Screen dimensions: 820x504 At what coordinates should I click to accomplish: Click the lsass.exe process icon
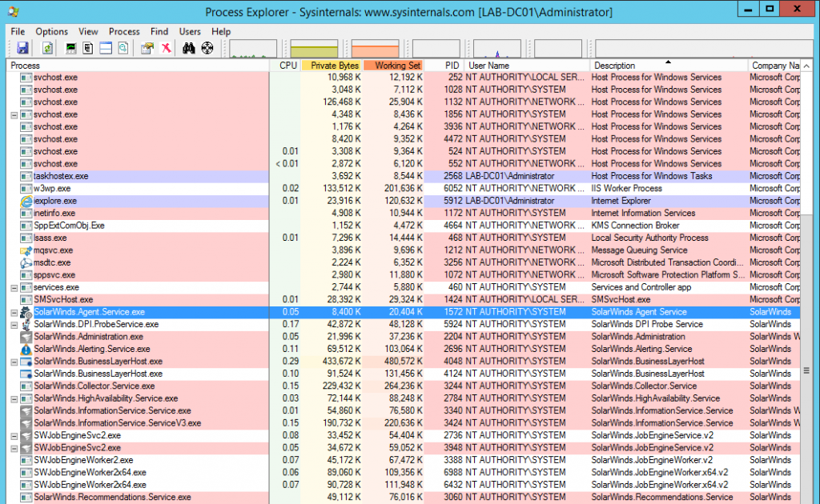click(26, 238)
